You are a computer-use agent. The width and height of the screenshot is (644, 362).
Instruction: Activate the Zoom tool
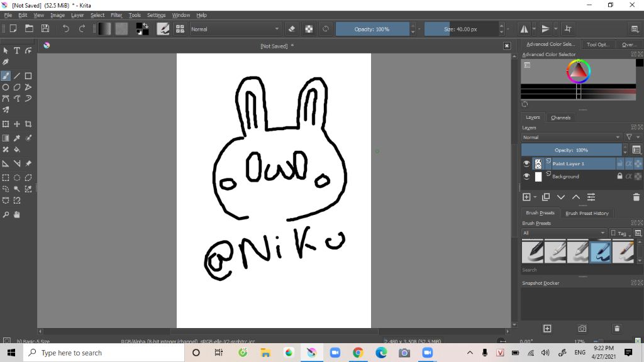pyautogui.click(x=6, y=215)
